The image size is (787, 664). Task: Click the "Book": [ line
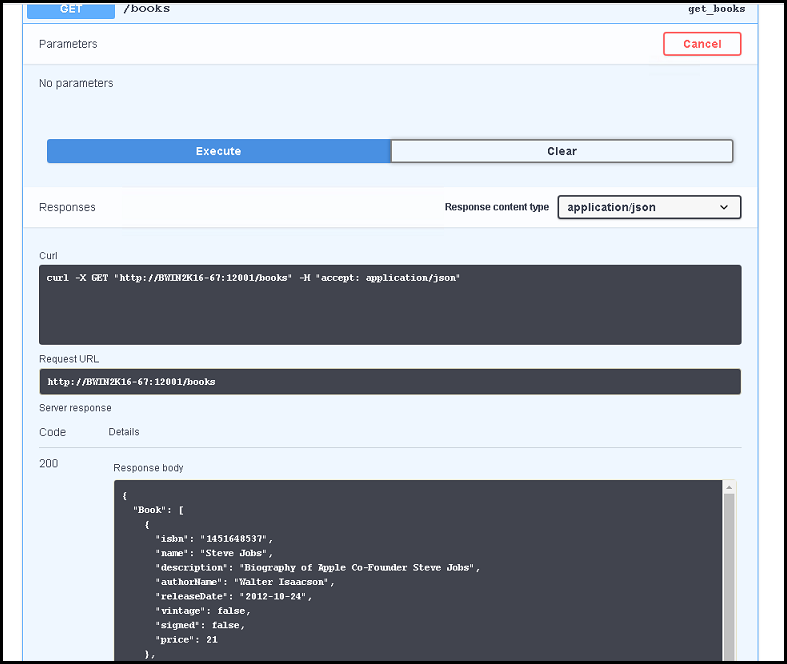tap(158, 510)
